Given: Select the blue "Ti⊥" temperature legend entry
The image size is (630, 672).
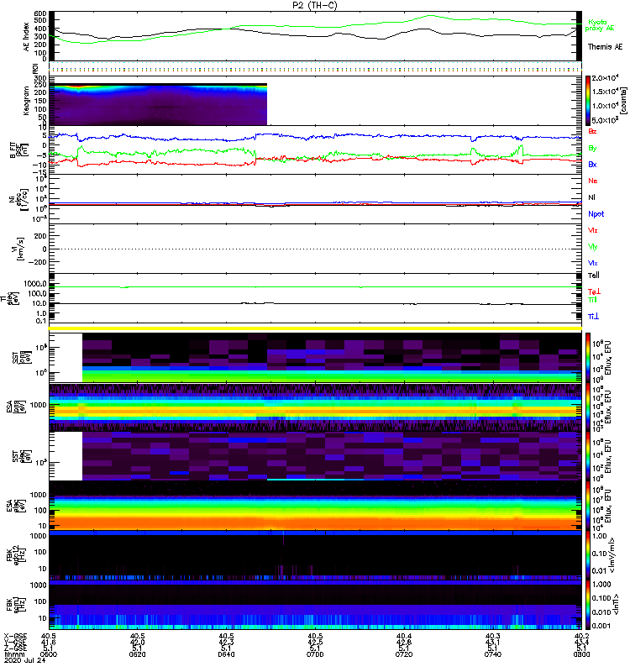Looking at the screenshot, I should [x=593, y=317].
